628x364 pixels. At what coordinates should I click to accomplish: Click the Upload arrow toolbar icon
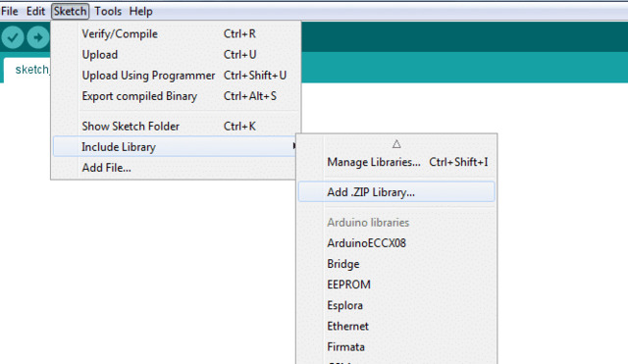[x=38, y=37]
